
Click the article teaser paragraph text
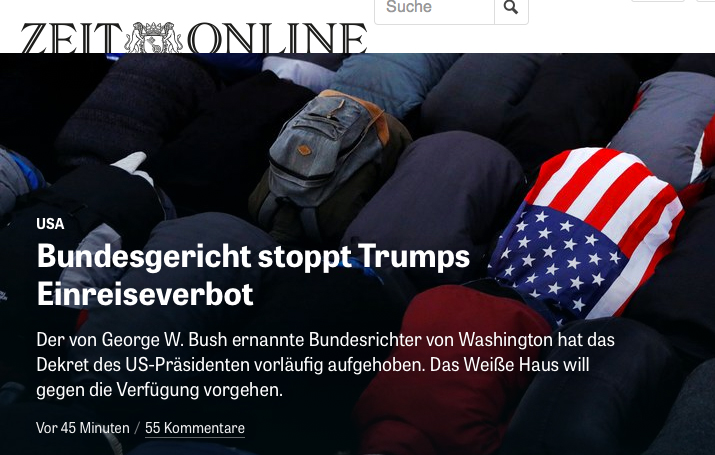(326, 365)
